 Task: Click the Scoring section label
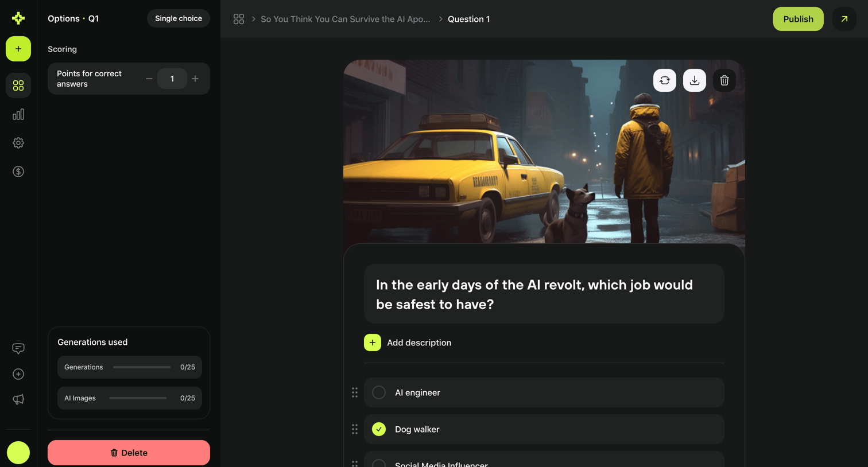tap(62, 49)
